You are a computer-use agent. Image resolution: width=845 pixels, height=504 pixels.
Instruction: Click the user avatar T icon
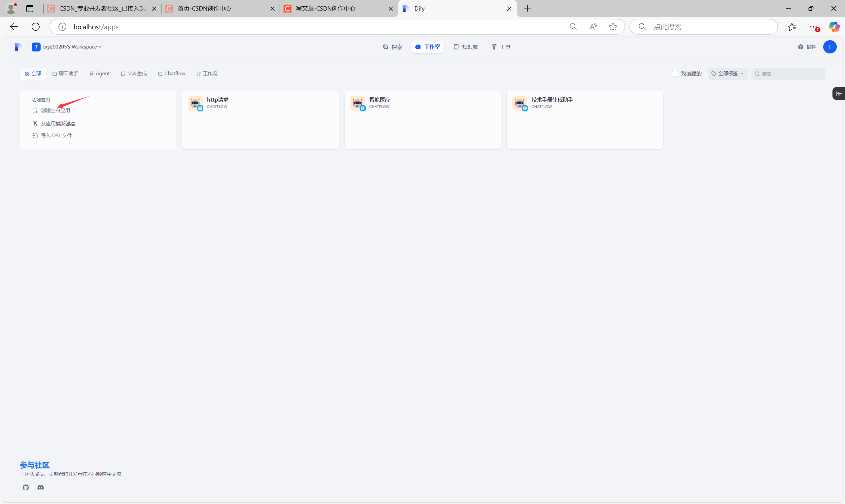click(x=829, y=47)
